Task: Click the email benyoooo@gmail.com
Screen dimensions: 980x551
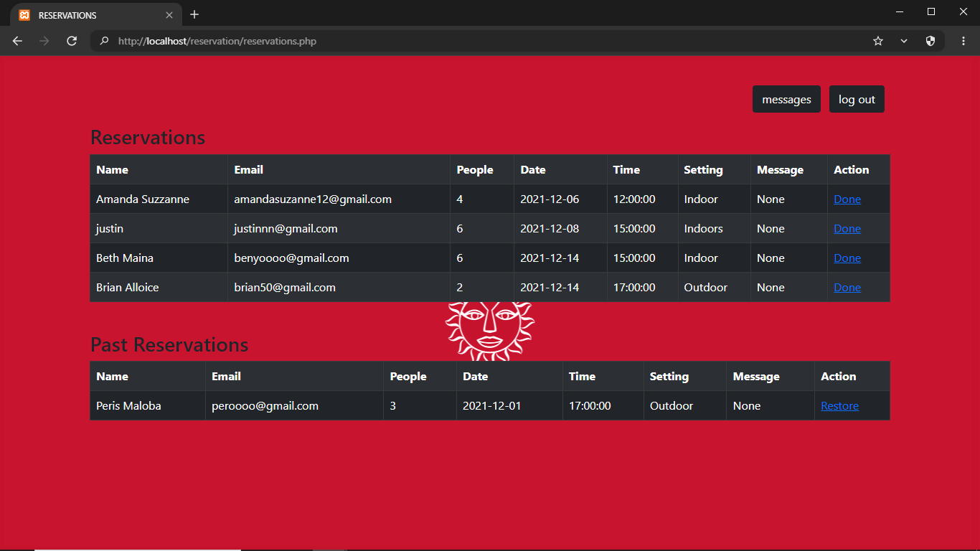Action: tap(291, 258)
